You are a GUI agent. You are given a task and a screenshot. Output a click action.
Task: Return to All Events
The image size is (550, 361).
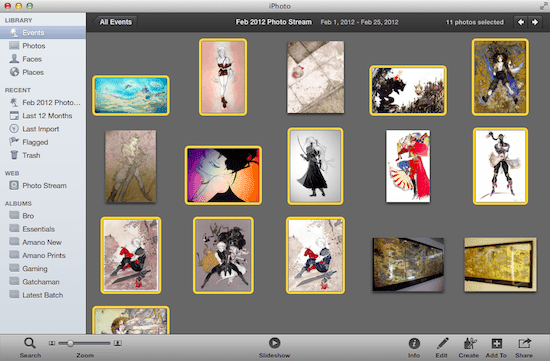tap(115, 22)
